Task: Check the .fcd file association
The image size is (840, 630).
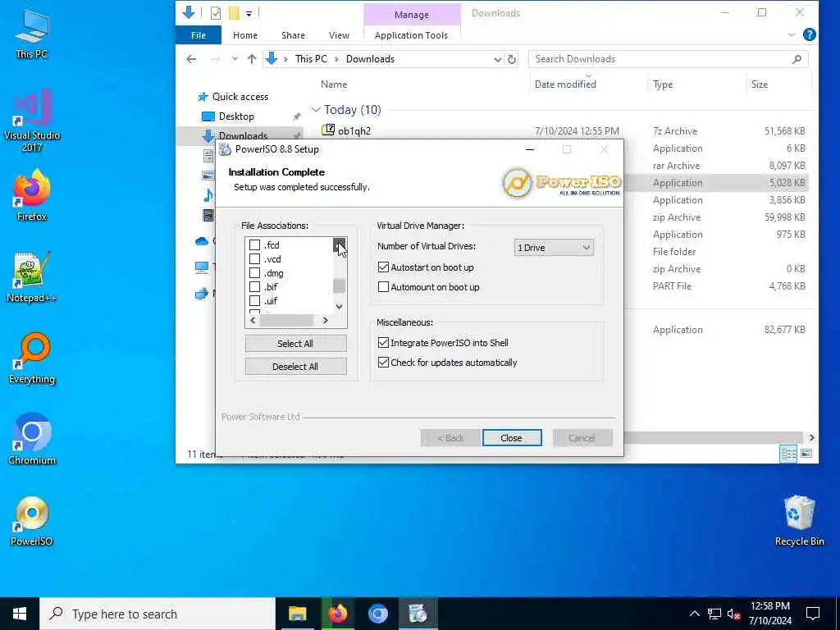Action: tap(254, 245)
